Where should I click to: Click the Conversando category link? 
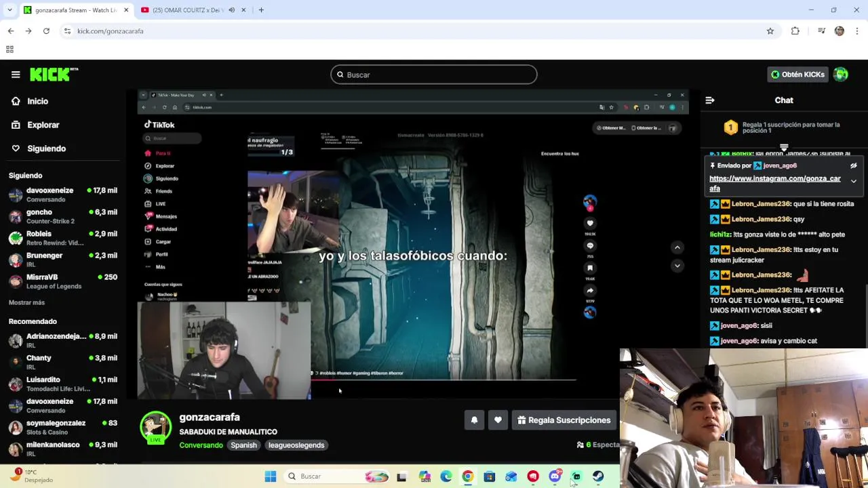(x=201, y=445)
